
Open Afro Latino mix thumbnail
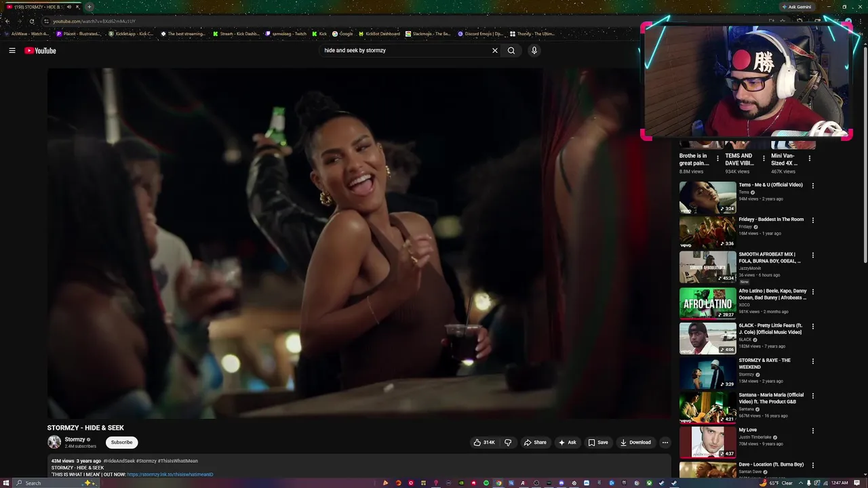tap(707, 303)
